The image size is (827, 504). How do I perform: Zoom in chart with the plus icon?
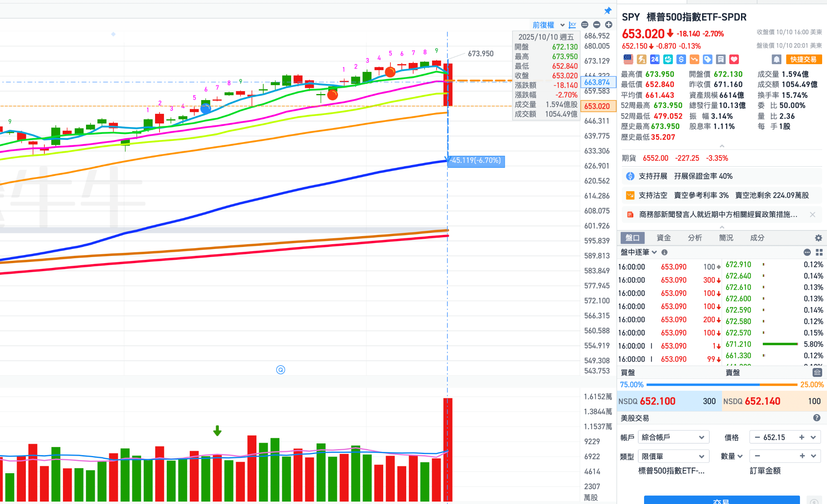[x=609, y=25]
